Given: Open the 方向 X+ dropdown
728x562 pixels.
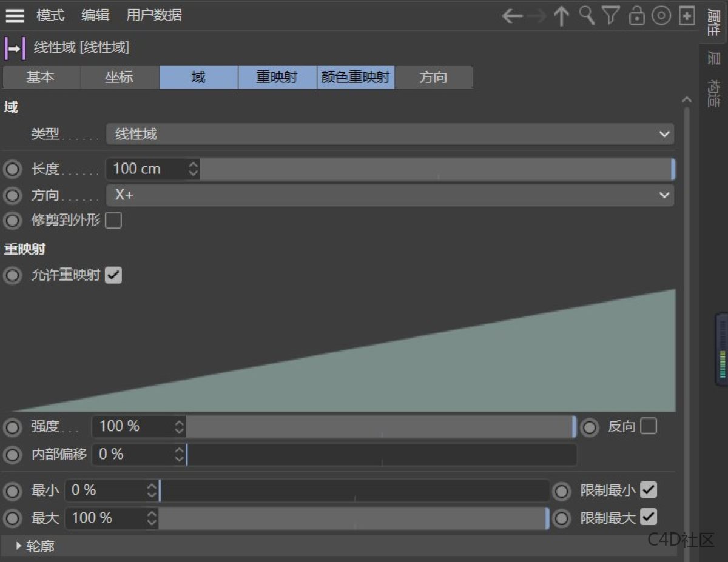Looking at the screenshot, I should 389,195.
